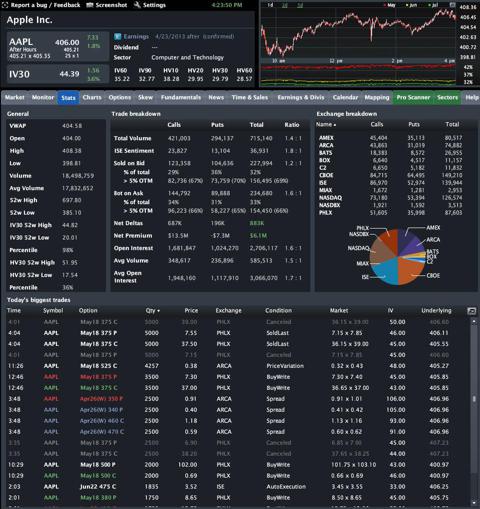Toggle the Jul series in chart legend
Viewport: 480px width, 509px height.
433,5
